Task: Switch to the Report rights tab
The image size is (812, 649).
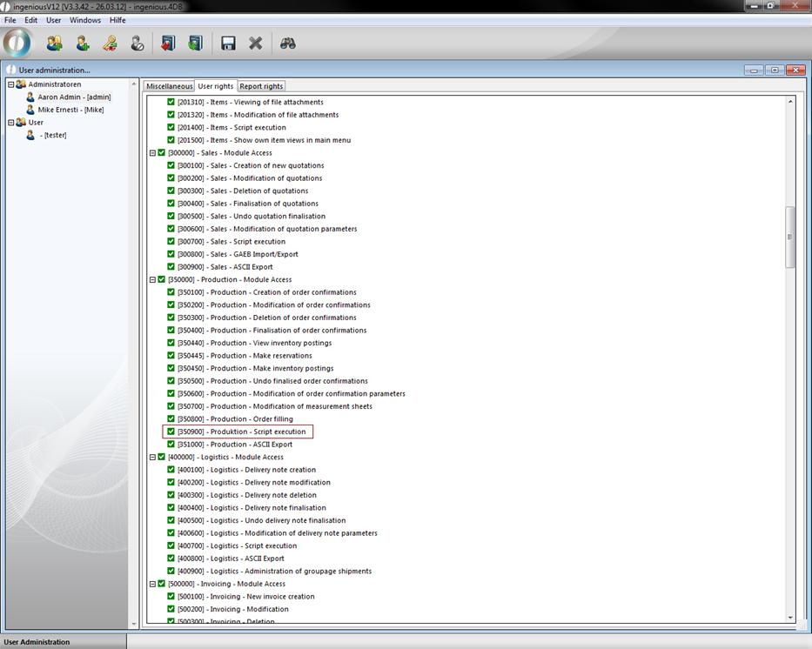Action: pos(261,86)
